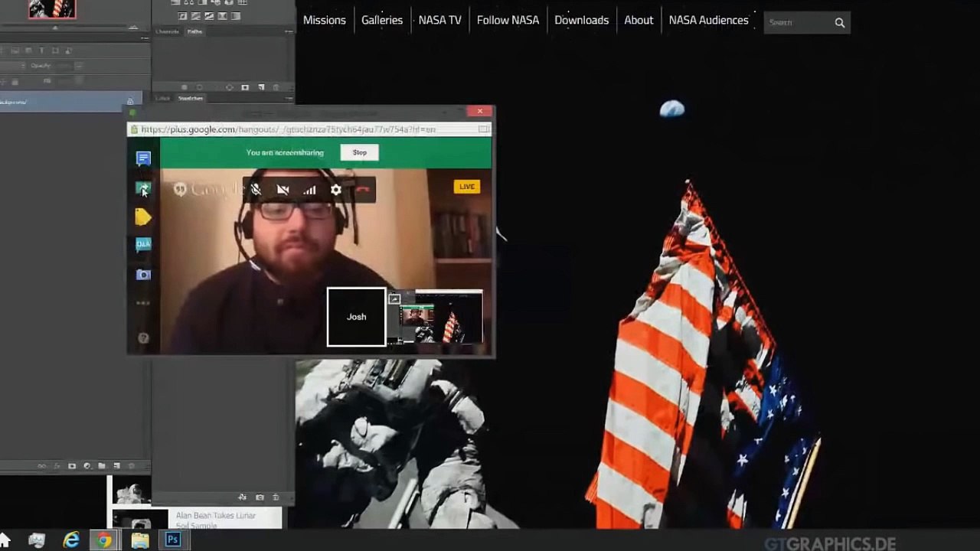Add a mask from the Paths panel footer
Image resolution: width=980 pixels, height=551 pixels.
coord(245,87)
